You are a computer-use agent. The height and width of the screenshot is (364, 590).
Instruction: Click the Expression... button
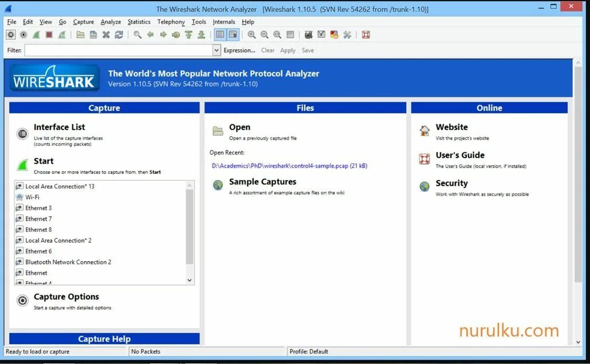coord(239,50)
